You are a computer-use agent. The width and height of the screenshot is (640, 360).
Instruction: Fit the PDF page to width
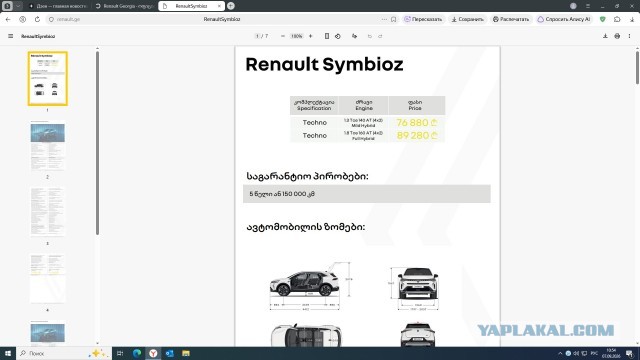pos(327,36)
